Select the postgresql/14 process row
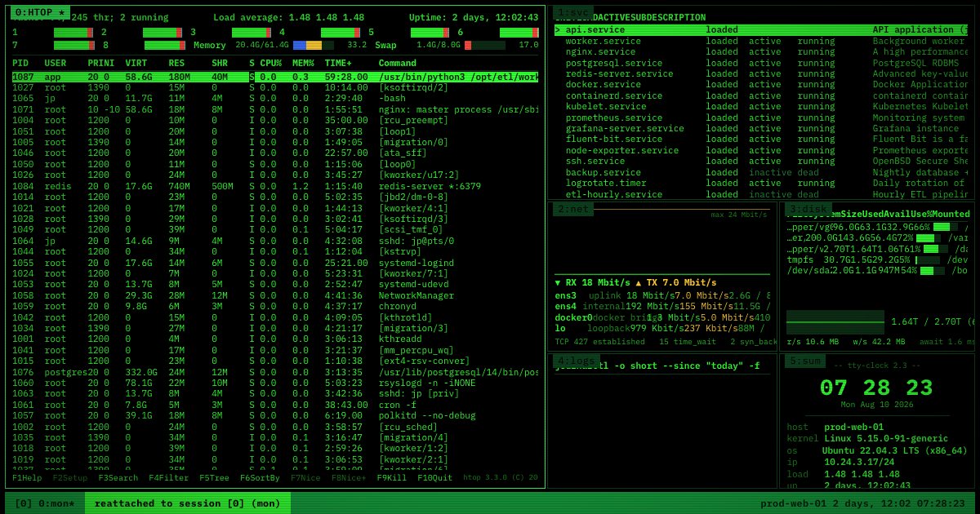 pos(275,372)
